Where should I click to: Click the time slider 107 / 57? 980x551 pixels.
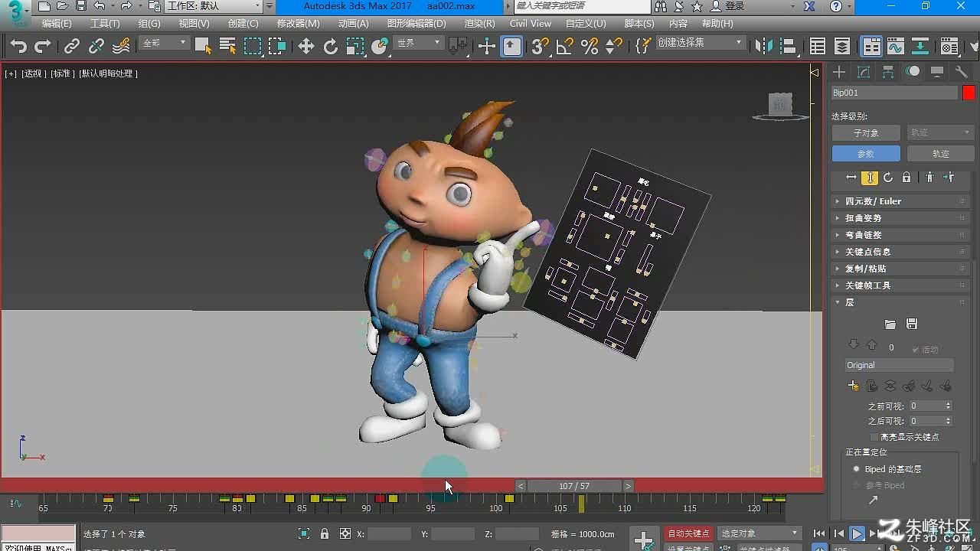click(x=574, y=486)
